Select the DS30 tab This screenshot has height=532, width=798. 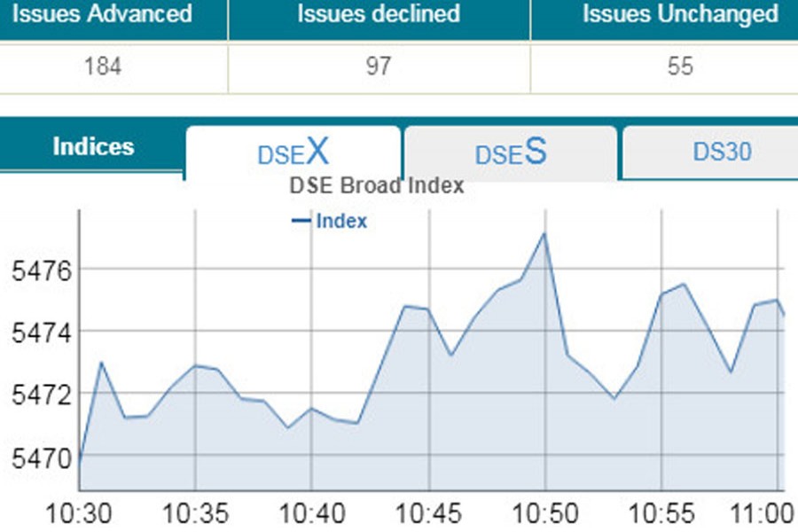722,152
